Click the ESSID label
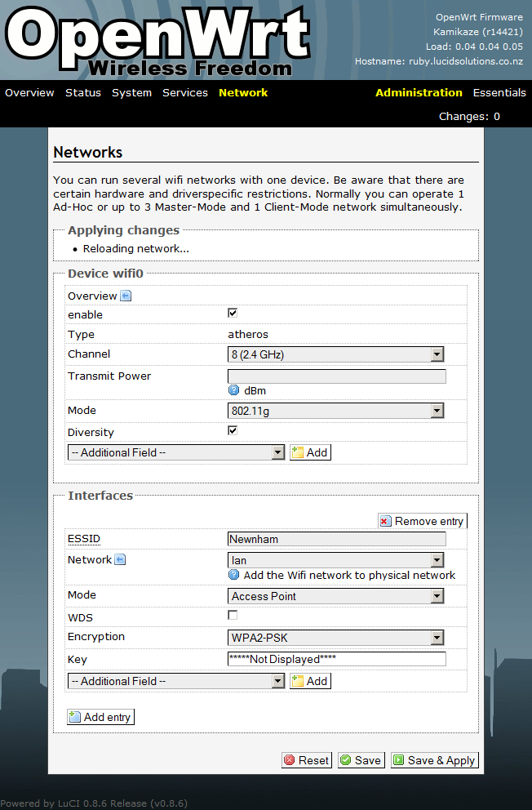This screenshot has height=810, width=532. tap(84, 539)
